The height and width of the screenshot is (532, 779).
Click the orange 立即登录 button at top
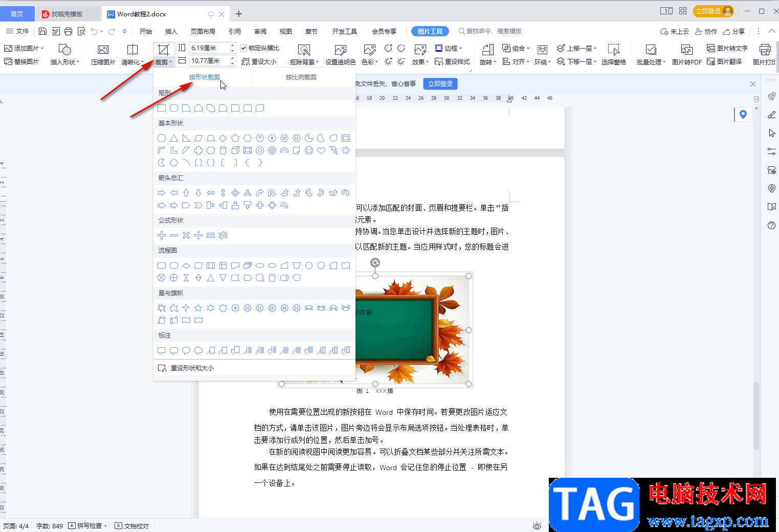point(714,11)
